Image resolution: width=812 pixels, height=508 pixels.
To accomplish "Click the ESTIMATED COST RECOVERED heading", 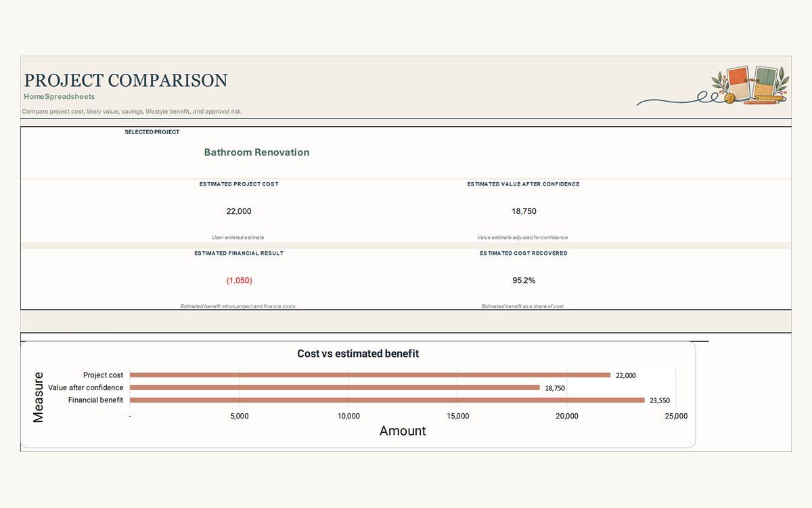I will click(524, 253).
